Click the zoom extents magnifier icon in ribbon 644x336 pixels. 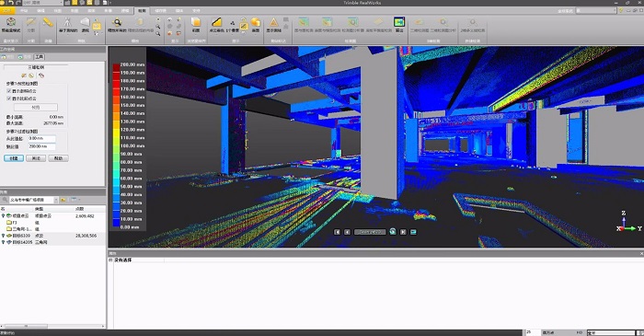(x=117, y=22)
